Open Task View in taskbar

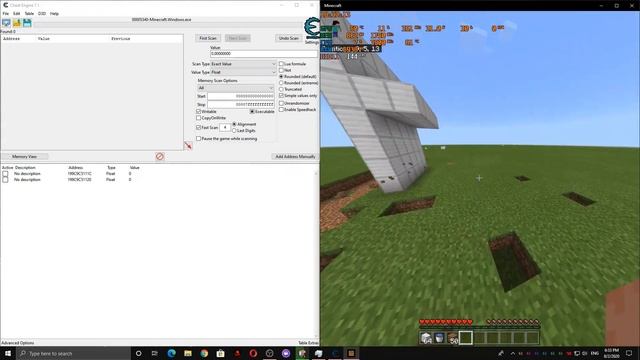(155, 353)
